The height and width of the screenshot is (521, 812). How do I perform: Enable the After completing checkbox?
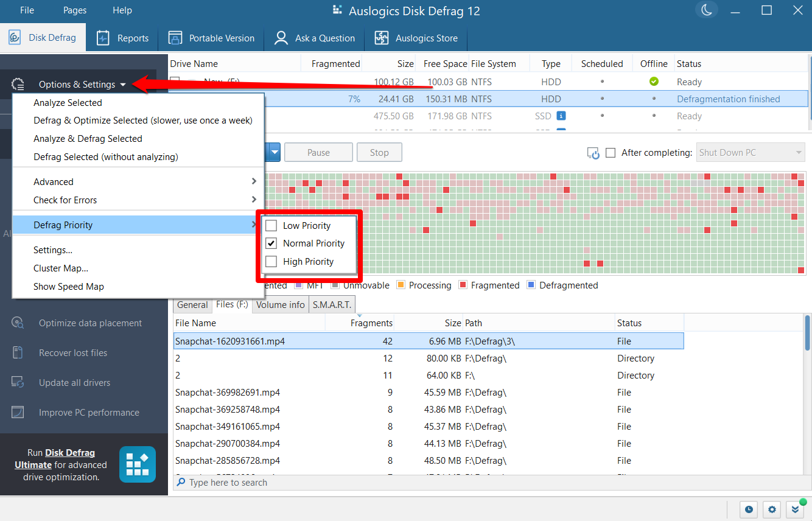click(611, 152)
